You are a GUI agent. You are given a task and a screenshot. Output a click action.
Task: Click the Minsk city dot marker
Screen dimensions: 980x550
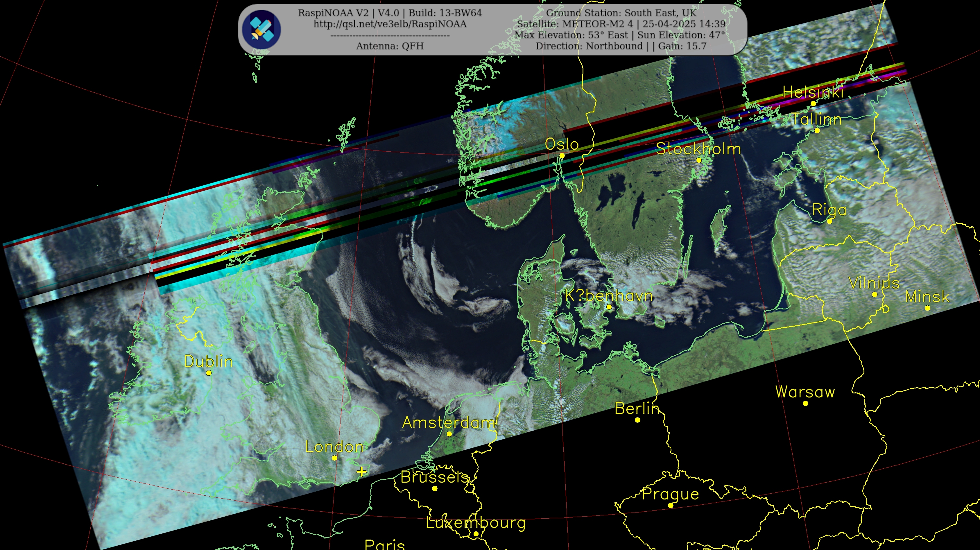pyautogui.click(x=927, y=308)
